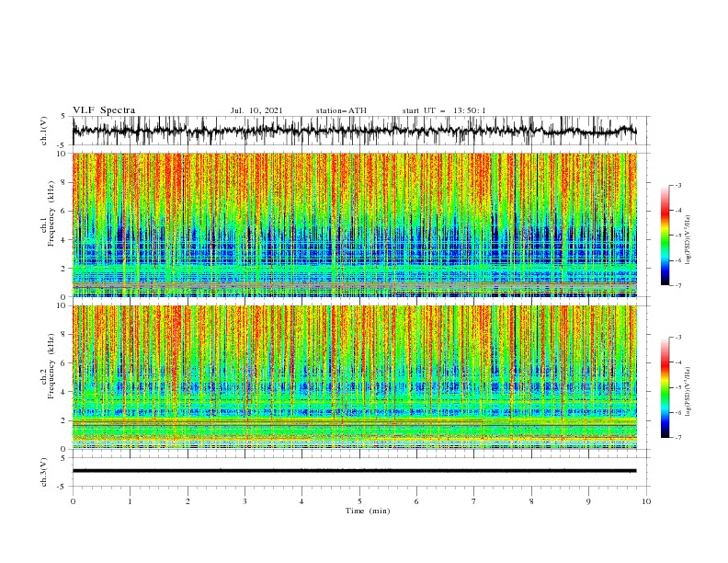This screenshot has width=728, height=563.
Task: Click the ch.2 color scale bar
Action: pos(665,387)
